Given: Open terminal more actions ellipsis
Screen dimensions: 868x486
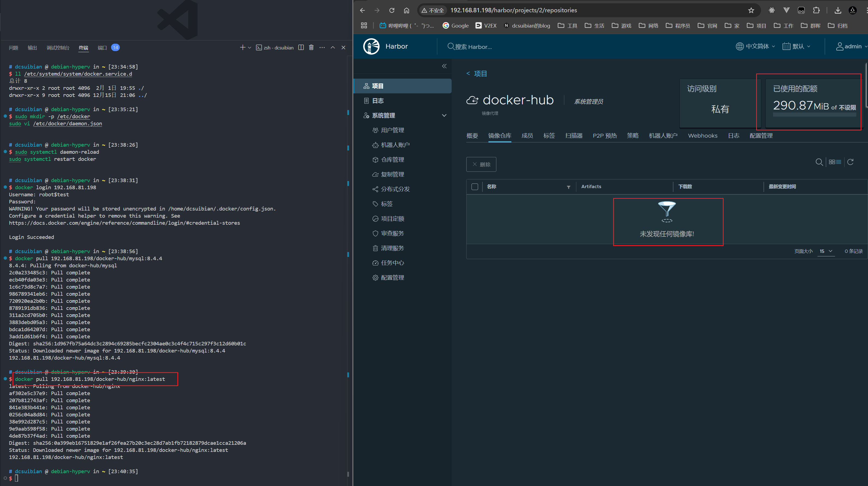Looking at the screenshot, I should pos(322,48).
